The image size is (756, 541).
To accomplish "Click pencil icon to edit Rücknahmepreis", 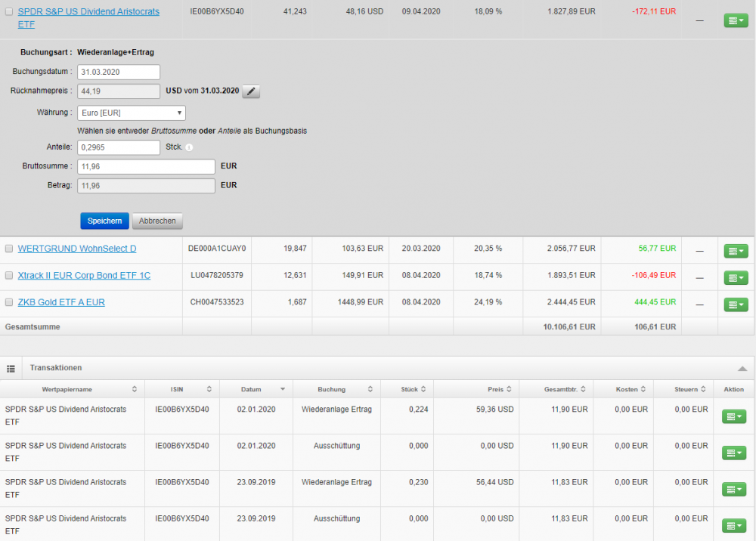I will [251, 91].
